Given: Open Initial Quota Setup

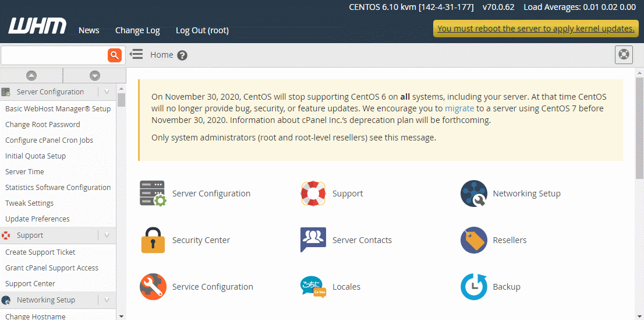Looking at the screenshot, I should click(x=36, y=156).
